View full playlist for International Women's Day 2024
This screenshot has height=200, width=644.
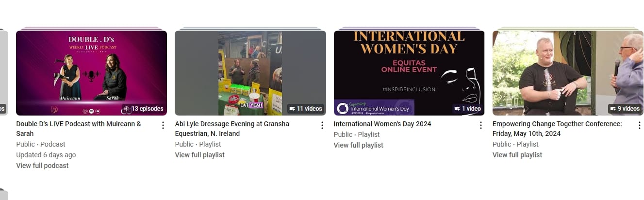[358, 145]
